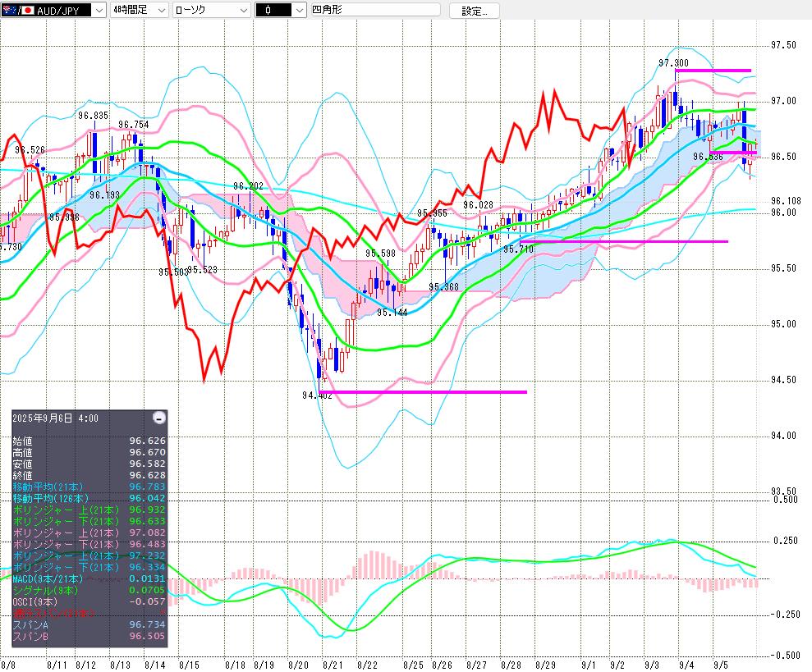Image resolution: width=812 pixels, height=672 pixels.
Task: Click the 移動平均(126本) 96.042 row
Action: (89, 498)
